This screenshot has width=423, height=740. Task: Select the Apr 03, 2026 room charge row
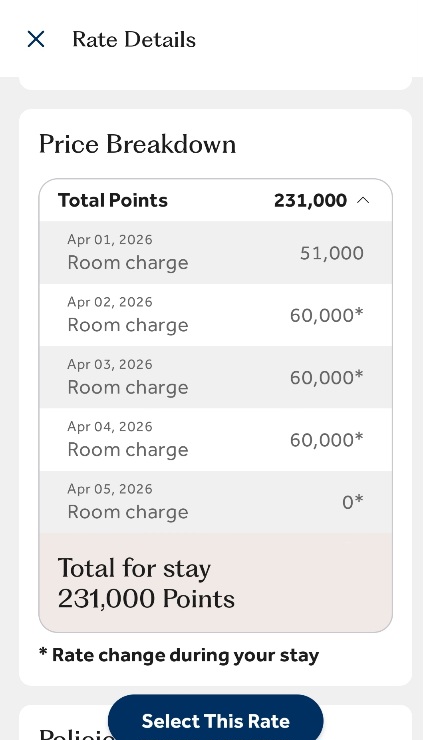216,377
